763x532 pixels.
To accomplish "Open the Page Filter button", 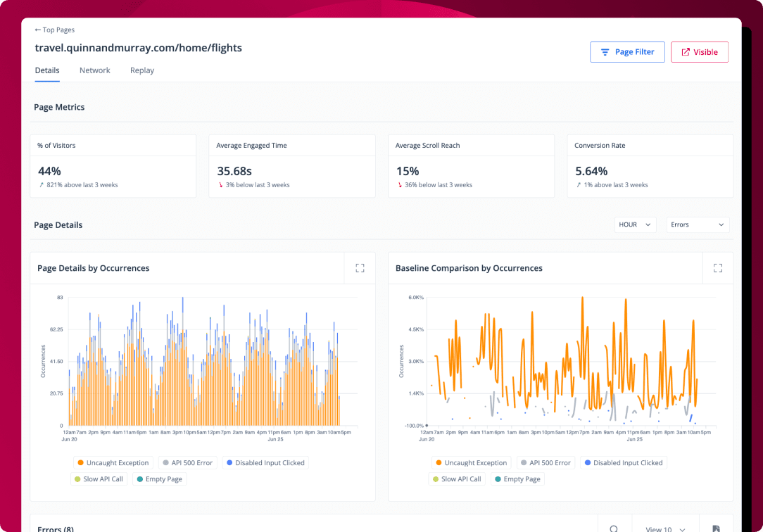I will click(x=626, y=52).
